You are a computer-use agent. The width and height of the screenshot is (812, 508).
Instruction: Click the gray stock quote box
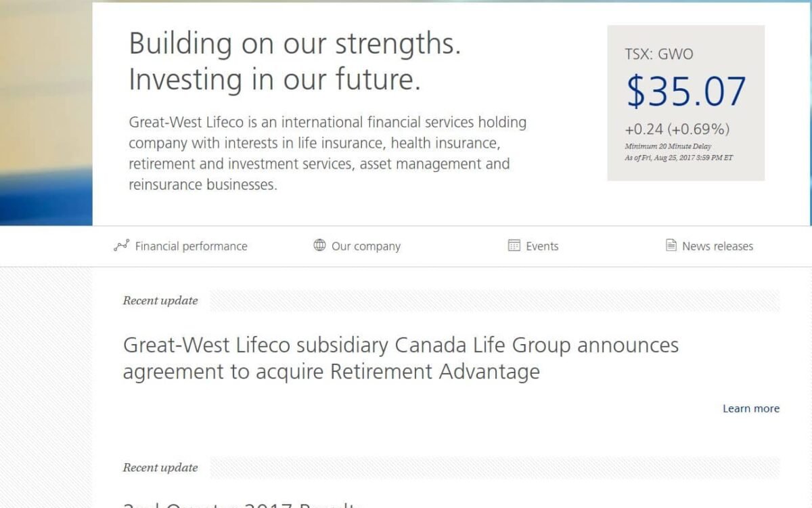click(685, 102)
